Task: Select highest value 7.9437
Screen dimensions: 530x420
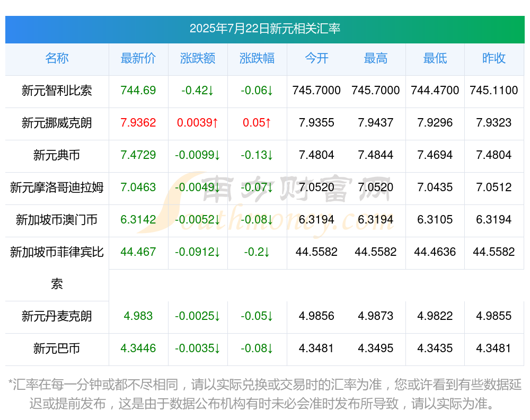Action: pos(376,122)
